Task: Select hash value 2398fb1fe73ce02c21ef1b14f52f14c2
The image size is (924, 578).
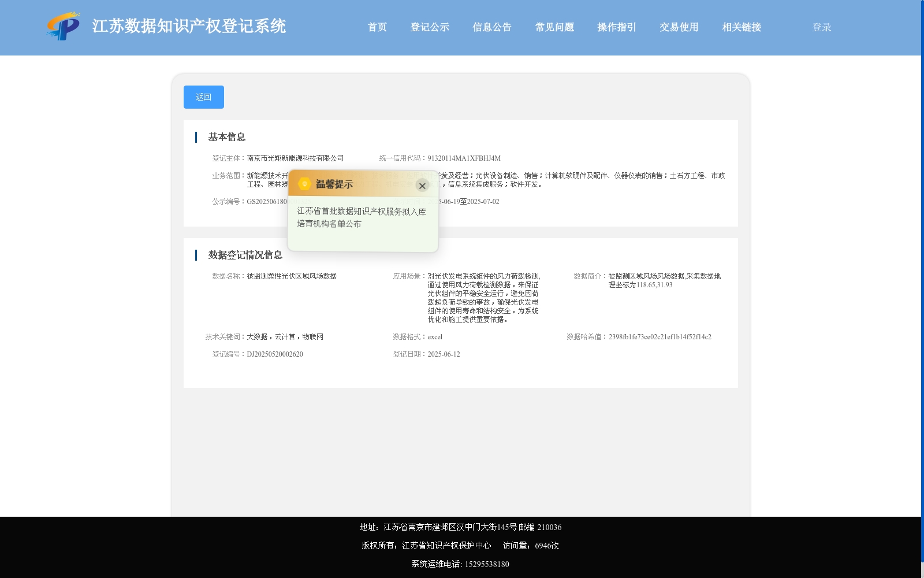Action: tap(660, 337)
